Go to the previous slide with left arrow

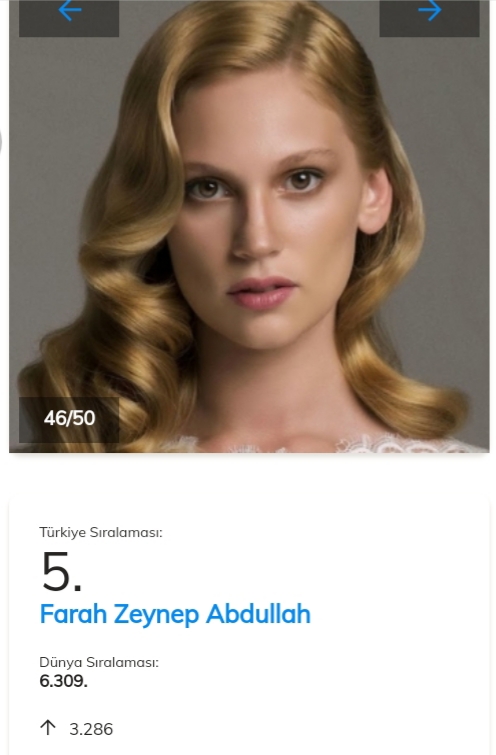click(69, 11)
